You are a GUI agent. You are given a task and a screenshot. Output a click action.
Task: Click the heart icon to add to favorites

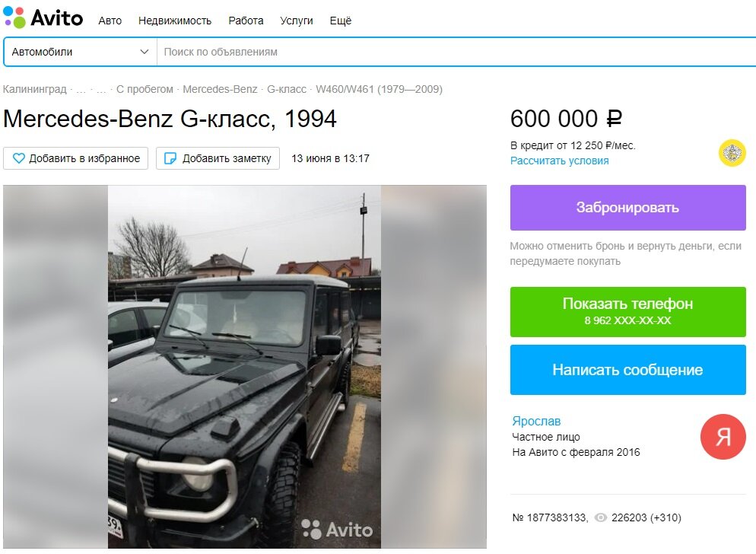(19, 158)
